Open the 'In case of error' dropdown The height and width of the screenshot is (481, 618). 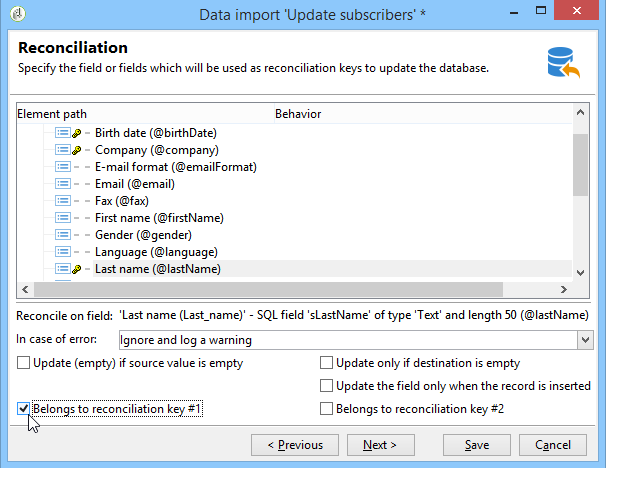tap(585, 340)
